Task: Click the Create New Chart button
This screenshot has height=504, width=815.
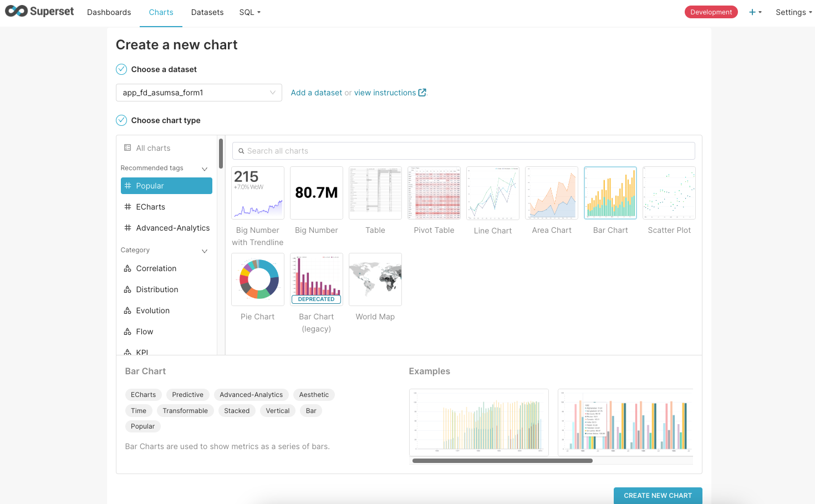Action: point(658,495)
